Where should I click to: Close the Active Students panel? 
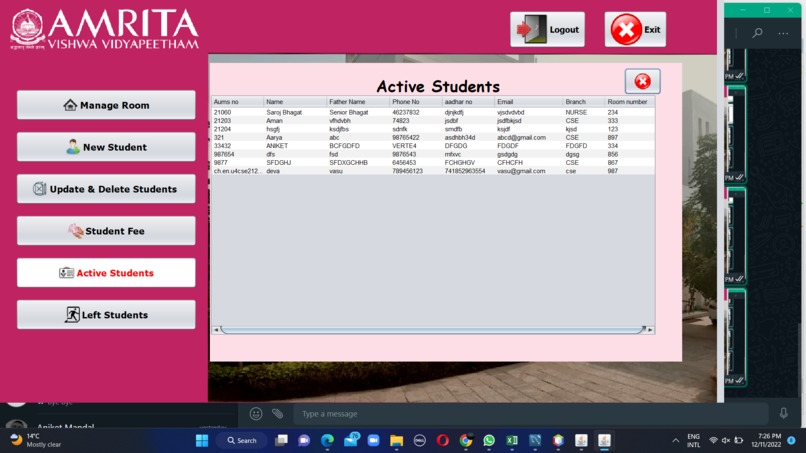[643, 81]
